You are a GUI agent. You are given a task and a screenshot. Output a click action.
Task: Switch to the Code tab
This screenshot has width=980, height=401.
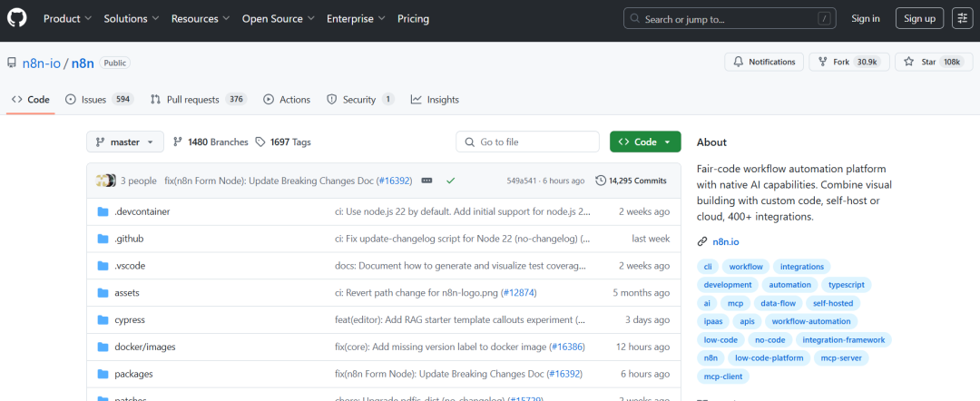[31, 99]
